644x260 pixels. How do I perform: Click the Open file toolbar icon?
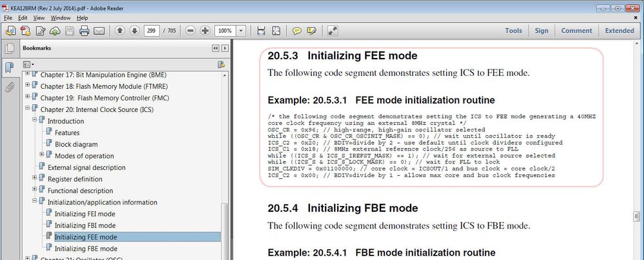click(x=11, y=30)
